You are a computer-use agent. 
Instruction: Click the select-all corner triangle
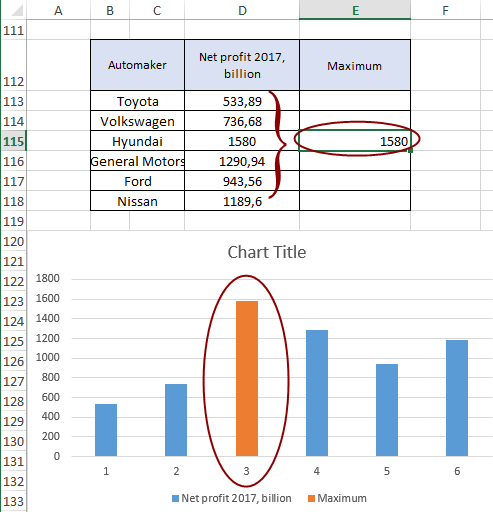tap(16, 10)
